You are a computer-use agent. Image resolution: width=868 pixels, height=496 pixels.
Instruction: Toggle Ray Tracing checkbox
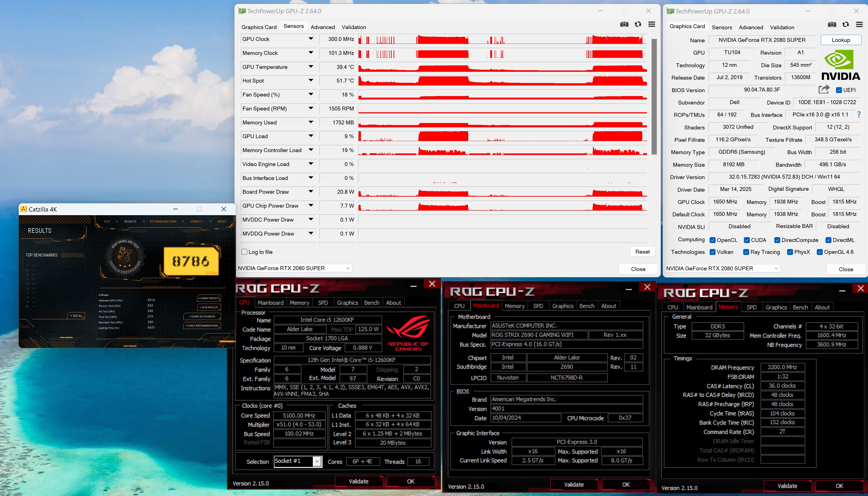tap(746, 252)
